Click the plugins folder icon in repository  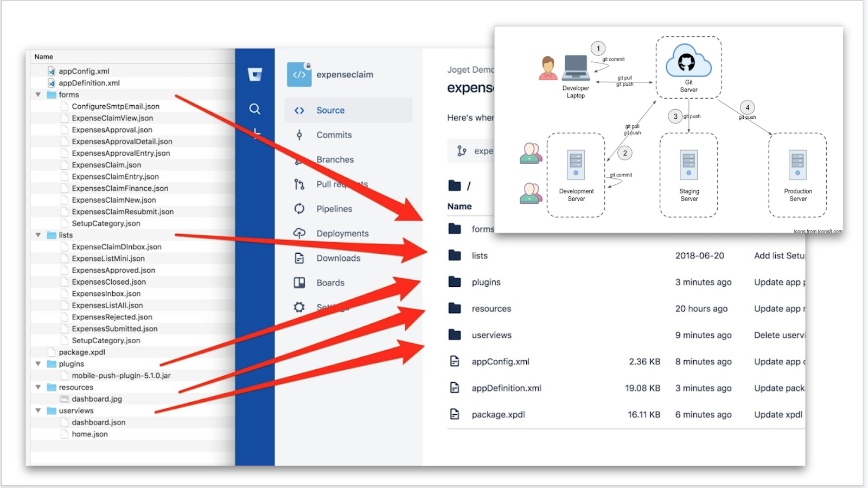point(455,282)
